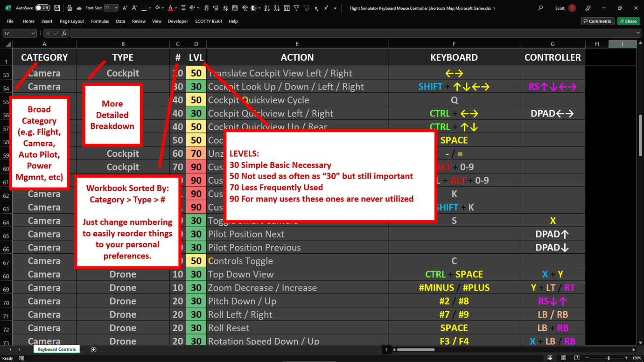This screenshot has height=362, width=644.
Task: Click the Insert Function fx icon
Action: tap(64, 33)
